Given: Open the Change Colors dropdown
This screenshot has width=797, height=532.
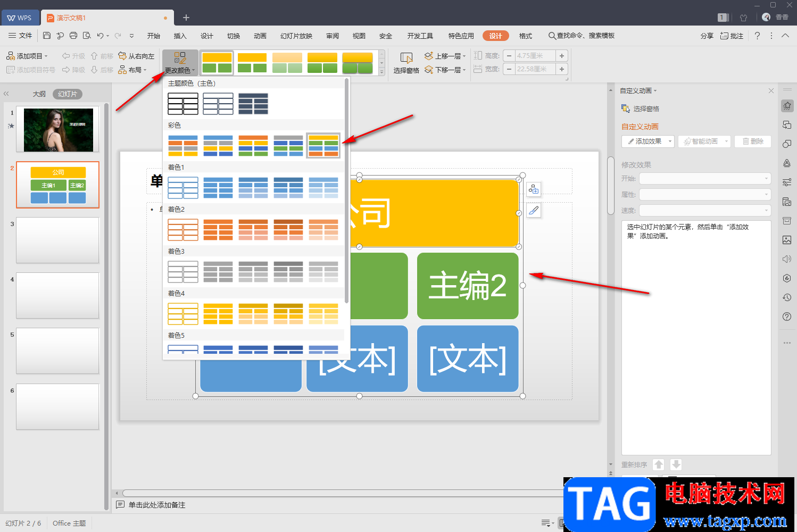Looking at the screenshot, I should (x=180, y=63).
